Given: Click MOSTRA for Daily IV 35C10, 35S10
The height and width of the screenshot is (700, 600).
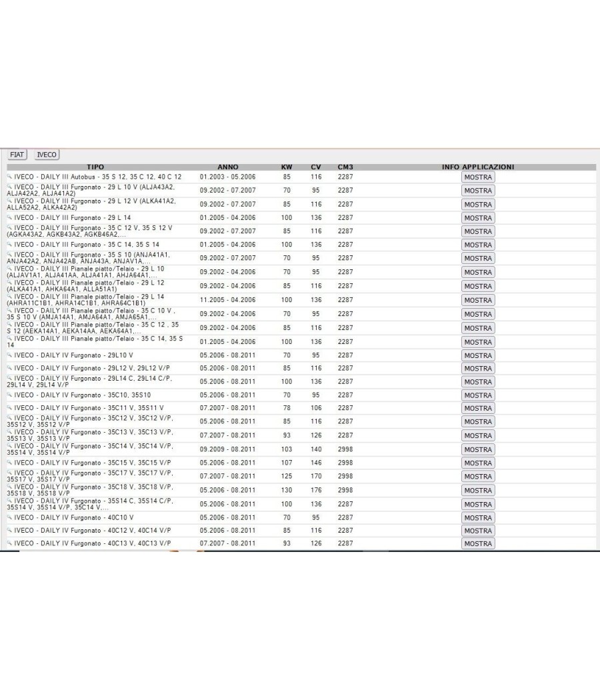Looking at the screenshot, I should pos(478,395).
